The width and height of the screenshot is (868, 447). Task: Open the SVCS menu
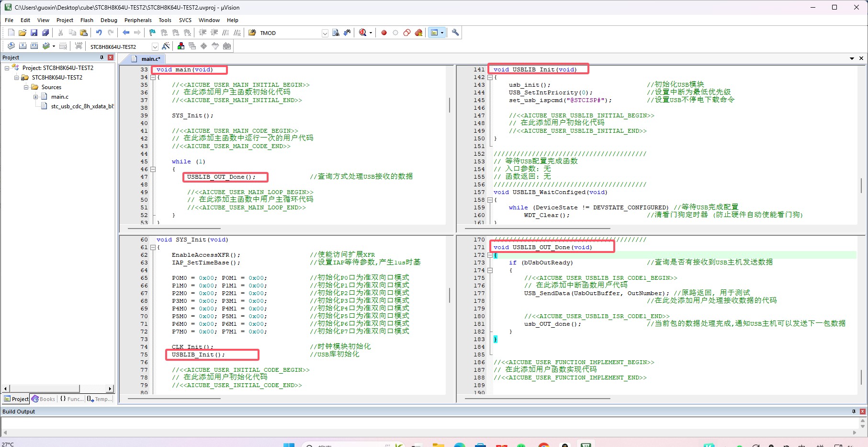tap(185, 20)
